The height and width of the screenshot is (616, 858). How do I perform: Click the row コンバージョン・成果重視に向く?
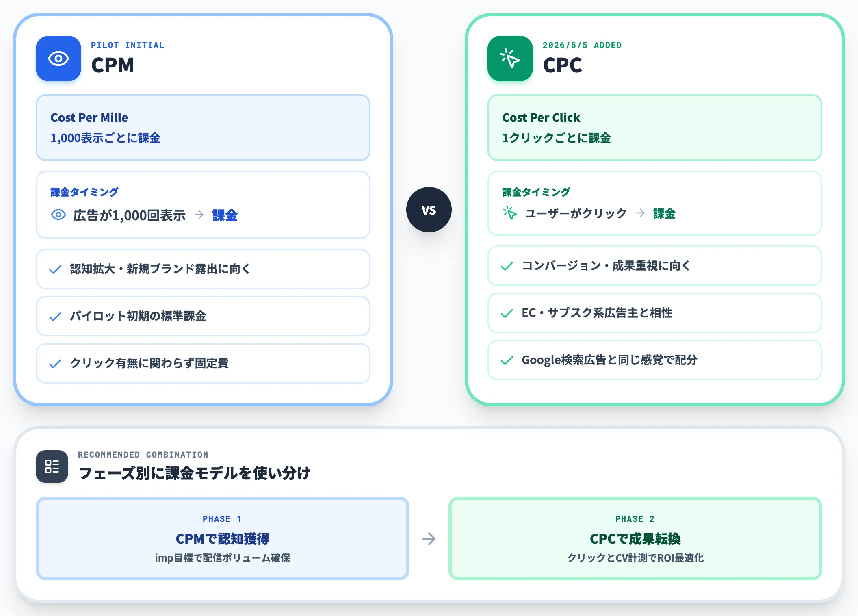coord(655,266)
